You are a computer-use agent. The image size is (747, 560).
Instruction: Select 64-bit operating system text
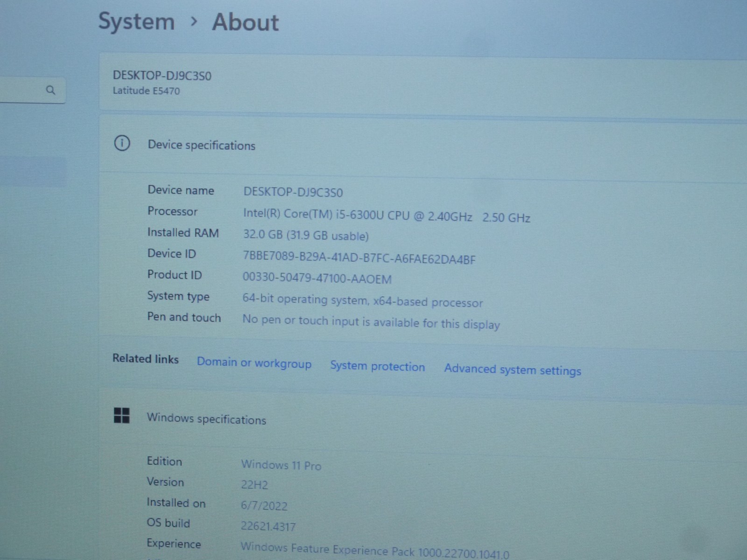363,301
